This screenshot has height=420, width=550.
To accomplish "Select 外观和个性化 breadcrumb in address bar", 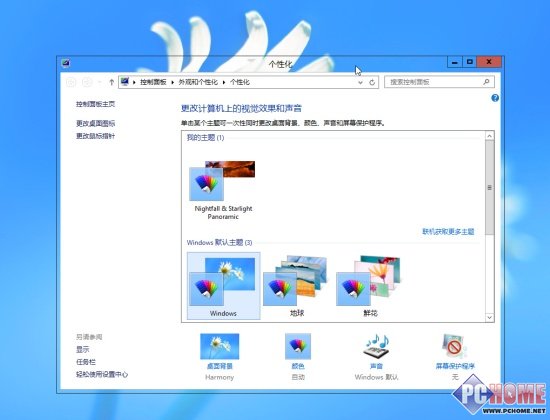I will click(x=198, y=82).
